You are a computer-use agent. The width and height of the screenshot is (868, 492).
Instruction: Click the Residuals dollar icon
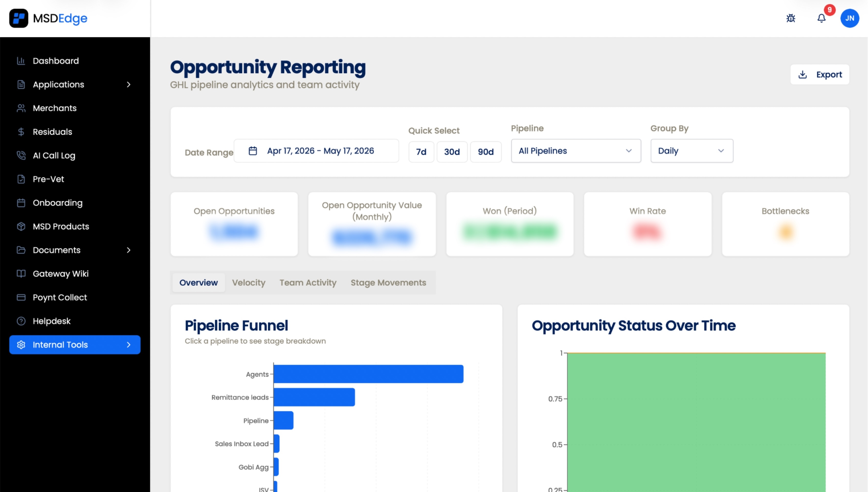[x=21, y=132]
